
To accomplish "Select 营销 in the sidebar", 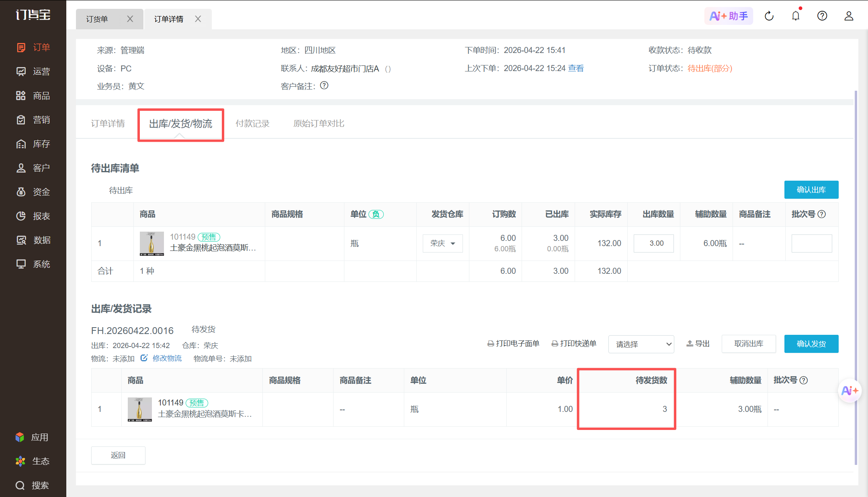I will 33,120.
